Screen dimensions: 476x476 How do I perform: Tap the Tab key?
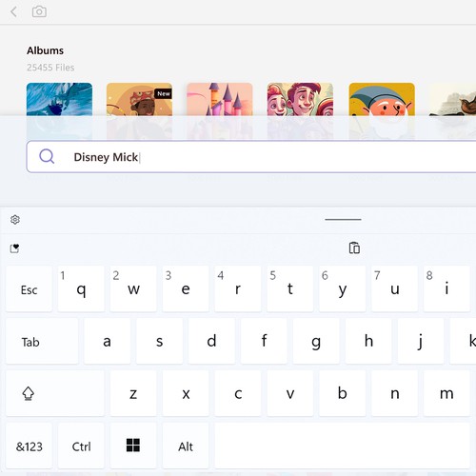42,341
